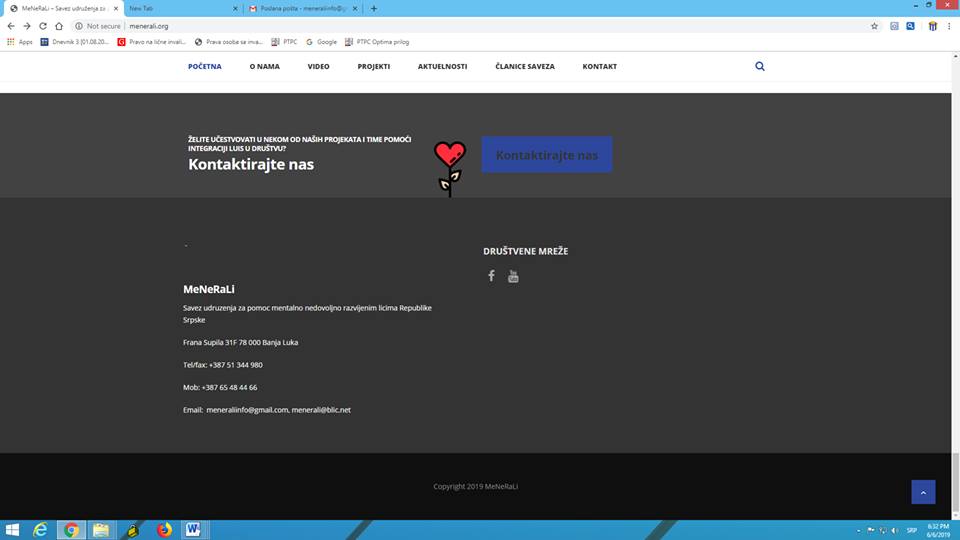Launch Firefox from the taskbar
960x540 pixels.
pyautogui.click(x=164, y=530)
